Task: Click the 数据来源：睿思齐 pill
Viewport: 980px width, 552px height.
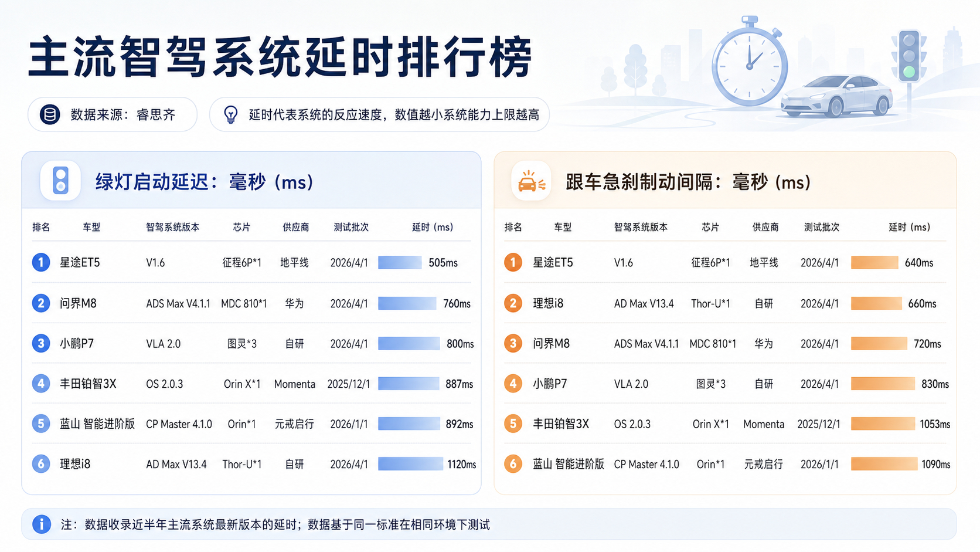Action: pyautogui.click(x=113, y=114)
